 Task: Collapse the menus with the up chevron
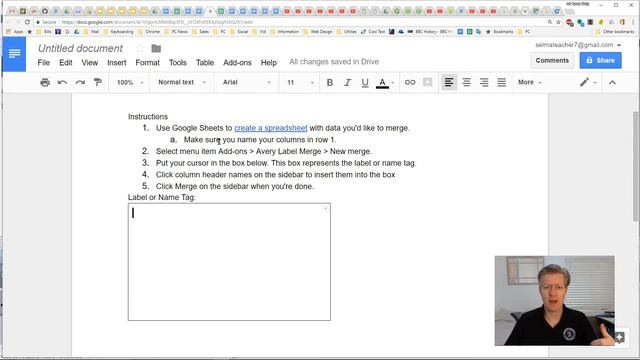(x=612, y=82)
